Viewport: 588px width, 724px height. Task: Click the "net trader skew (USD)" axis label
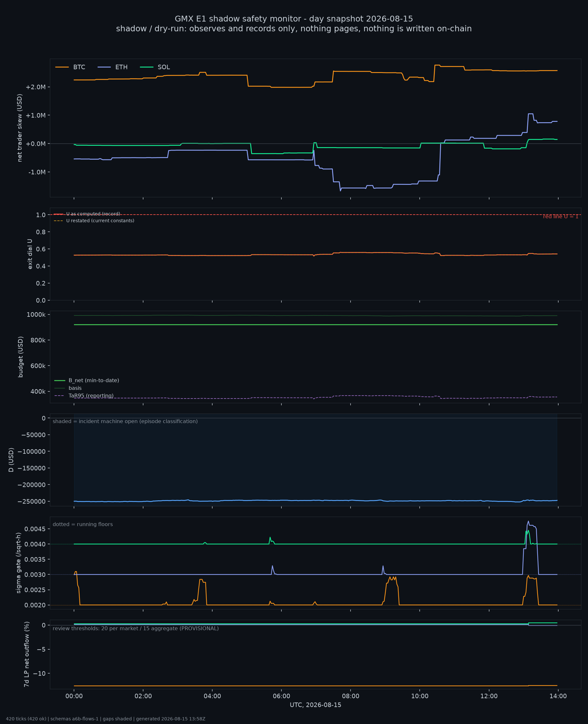tap(20, 128)
